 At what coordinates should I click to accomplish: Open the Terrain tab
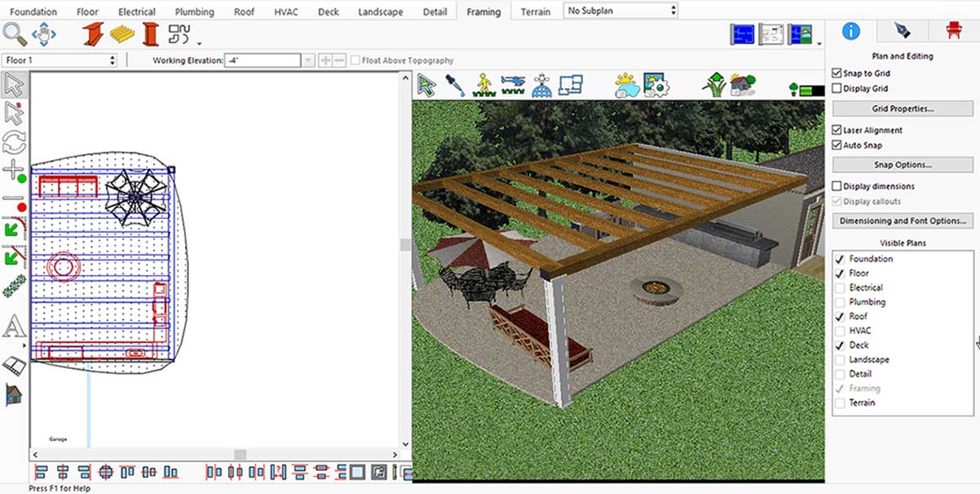(x=536, y=11)
